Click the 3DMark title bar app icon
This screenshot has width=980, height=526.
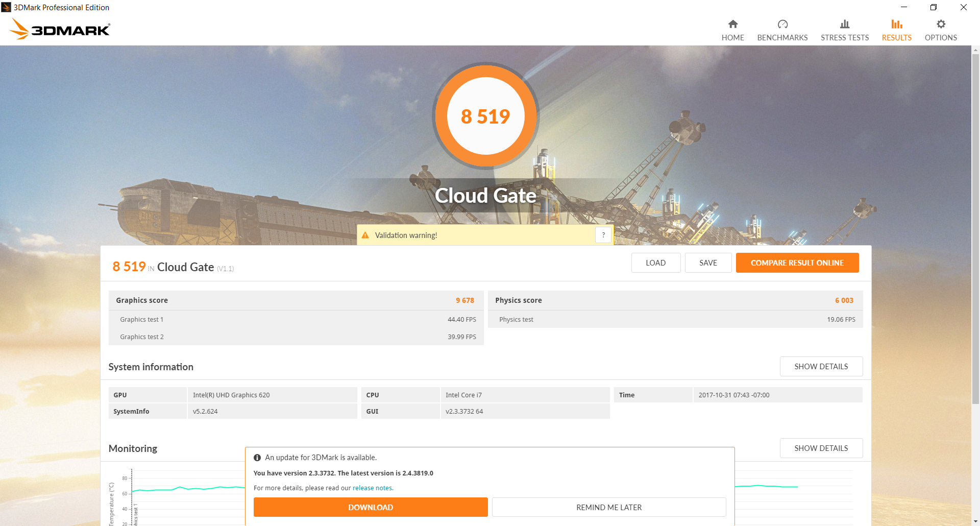pos(6,7)
